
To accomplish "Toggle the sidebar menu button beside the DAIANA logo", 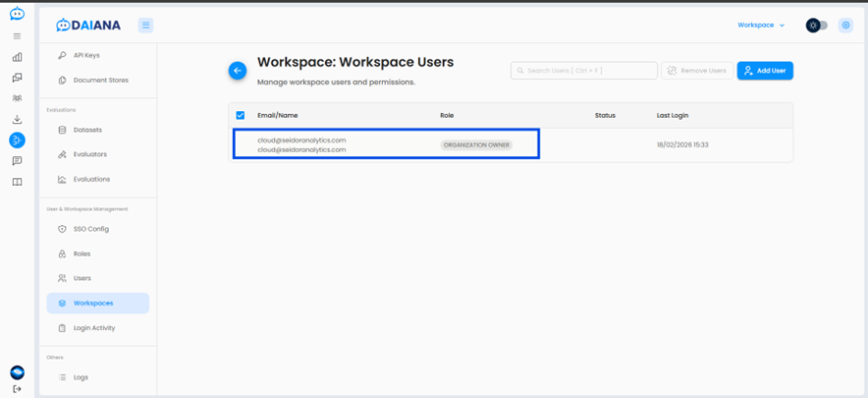I will tap(145, 26).
